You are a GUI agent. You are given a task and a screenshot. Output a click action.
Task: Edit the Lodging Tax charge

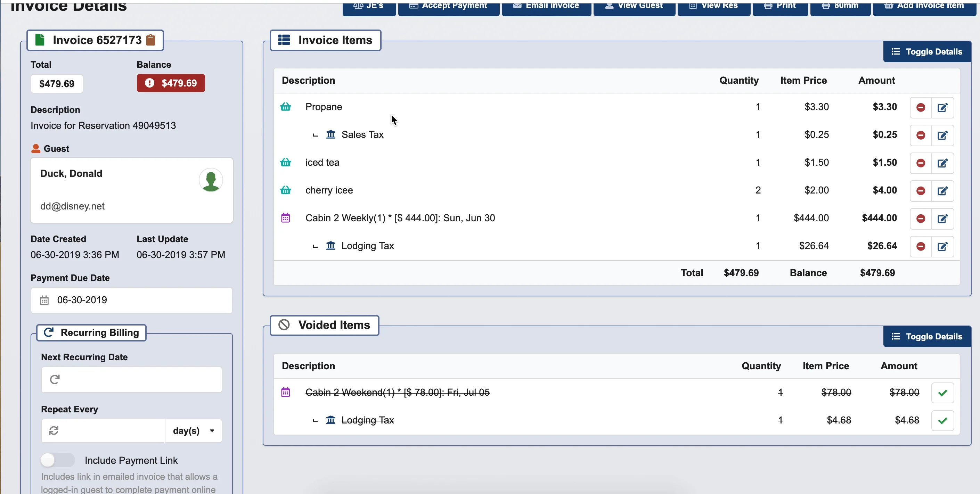tap(943, 246)
